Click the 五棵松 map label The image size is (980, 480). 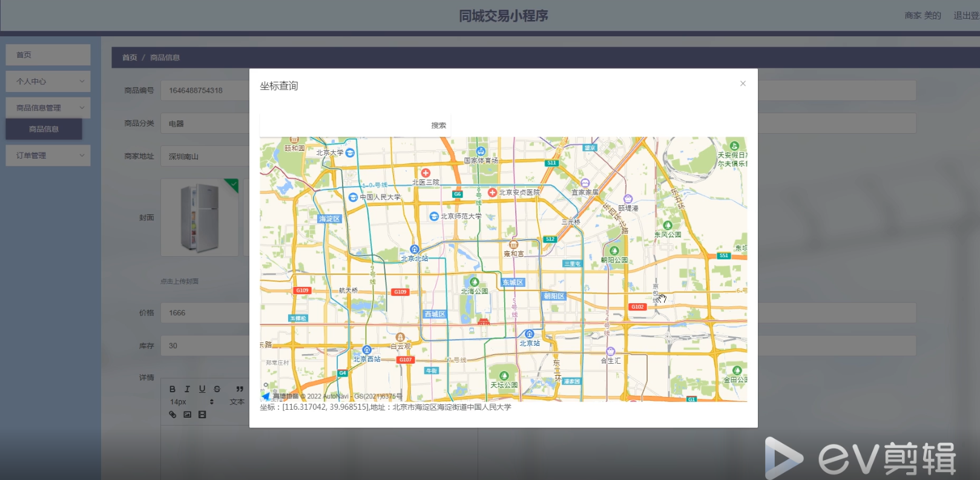tap(298, 318)
